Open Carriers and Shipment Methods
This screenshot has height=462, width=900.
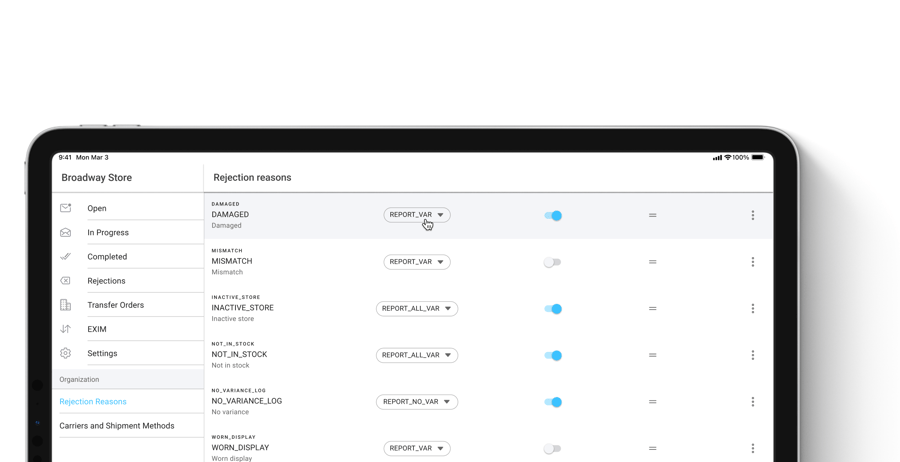[116, 426]
